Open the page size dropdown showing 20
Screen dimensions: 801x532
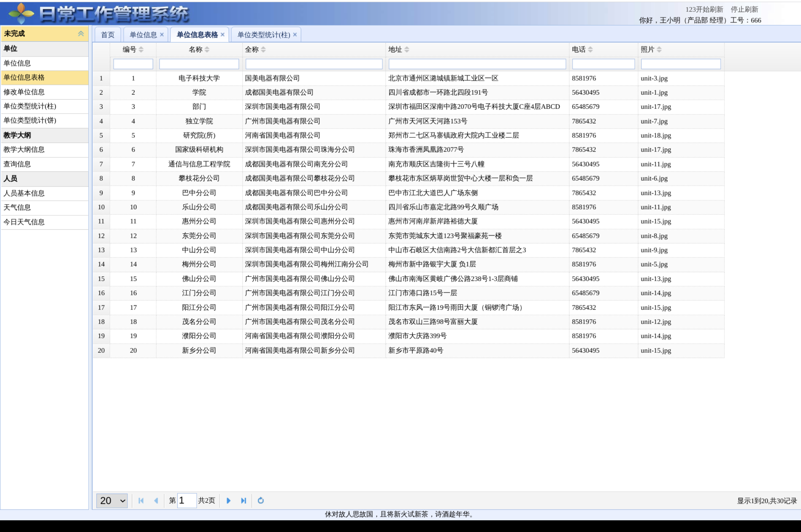112,500
